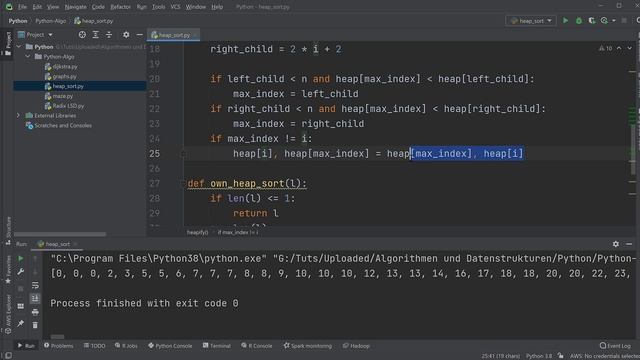Open the Problems tool window
Screen dimensions: 640x360
coord(58,346)
